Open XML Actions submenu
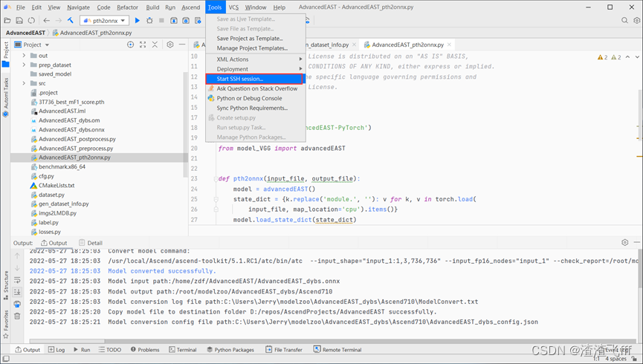The height and width of the screenshot is (364, 643). coord(256,59)
